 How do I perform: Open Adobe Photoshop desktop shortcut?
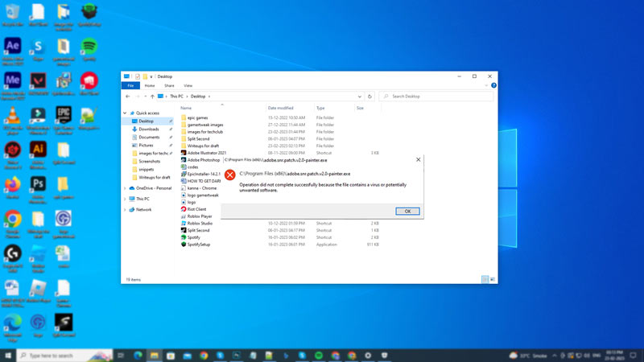click(38, 188)
